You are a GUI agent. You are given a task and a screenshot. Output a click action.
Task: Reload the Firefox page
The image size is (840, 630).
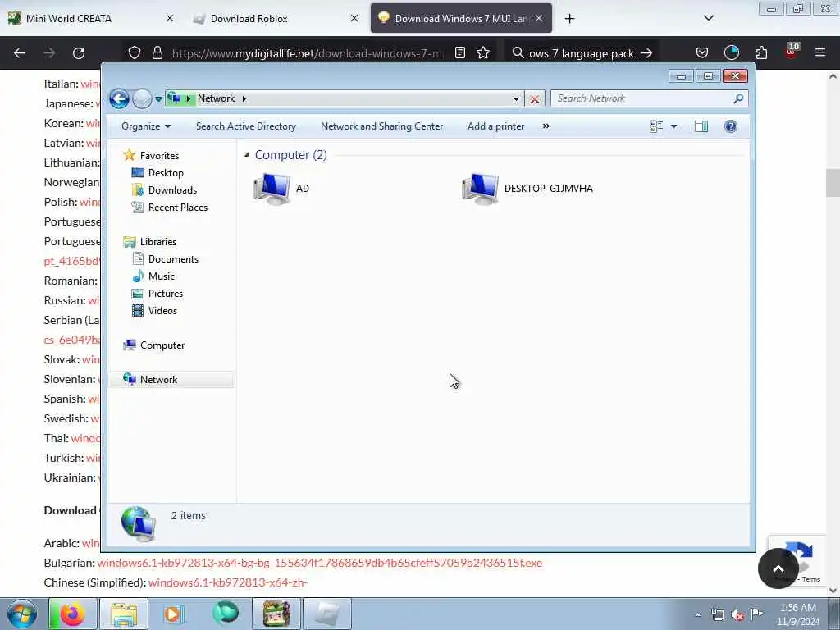[79, 53]
